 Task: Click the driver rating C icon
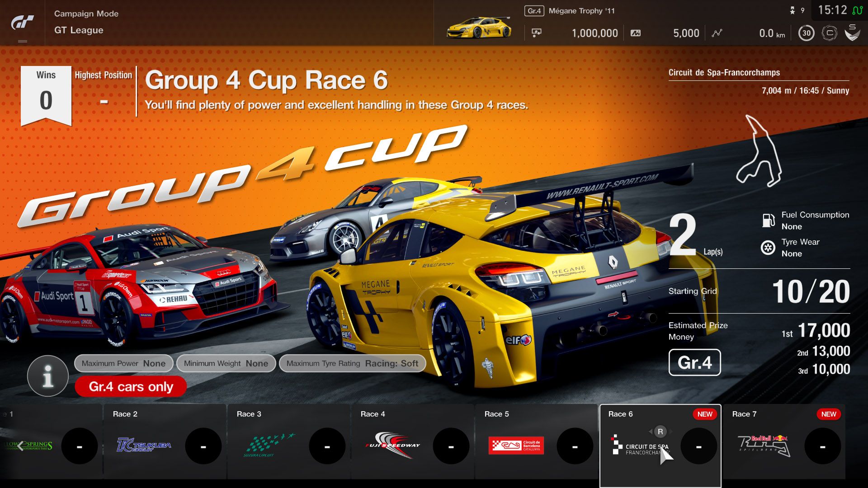(x=829, y=33)
